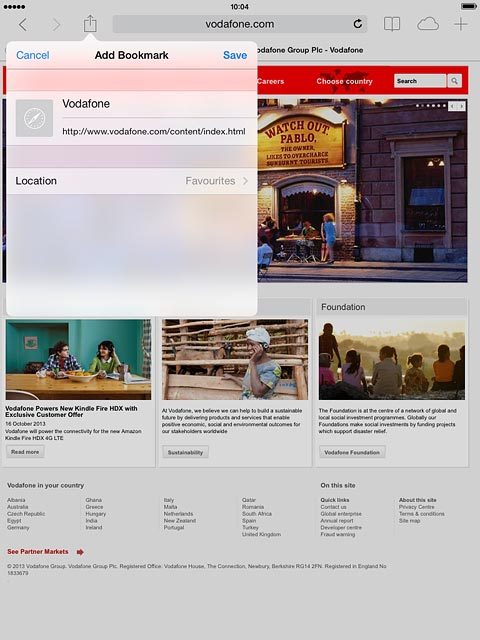The image size is (480, 640).
Task: Show iCloud tabs
Action: [x=428, y=24]
